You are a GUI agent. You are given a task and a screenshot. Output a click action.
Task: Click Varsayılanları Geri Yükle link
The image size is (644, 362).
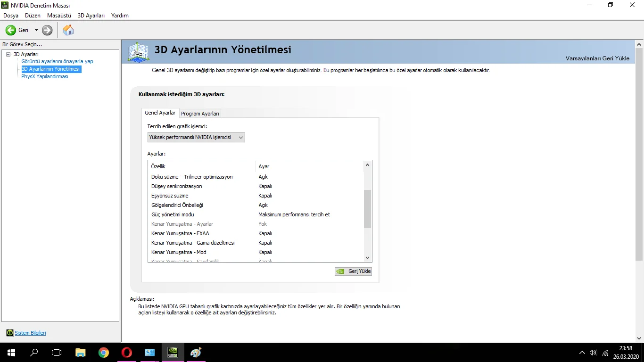click(597, 58)
